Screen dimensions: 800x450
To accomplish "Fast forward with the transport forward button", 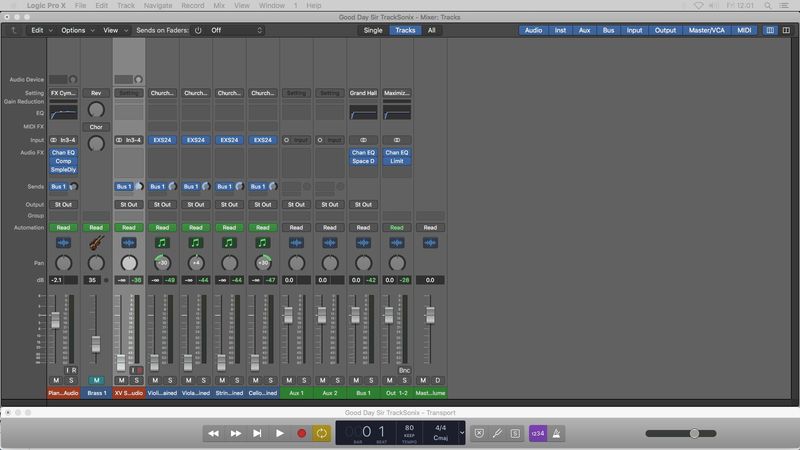I will [235, 433].
